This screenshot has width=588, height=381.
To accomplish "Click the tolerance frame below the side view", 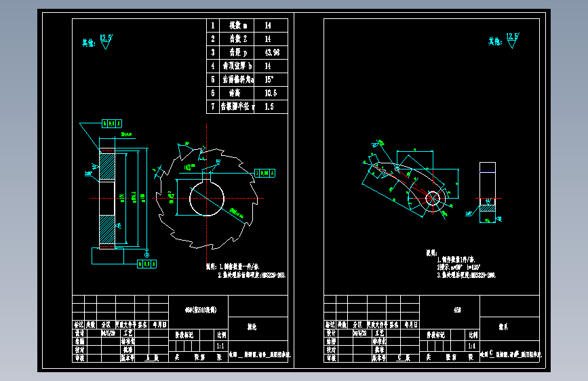I will 146,264.
